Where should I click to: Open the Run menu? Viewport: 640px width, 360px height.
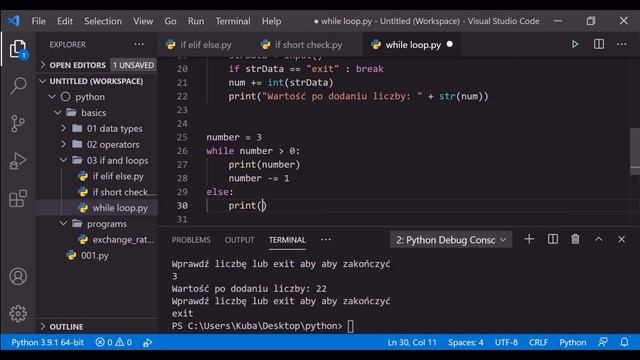tap(196, 21)
